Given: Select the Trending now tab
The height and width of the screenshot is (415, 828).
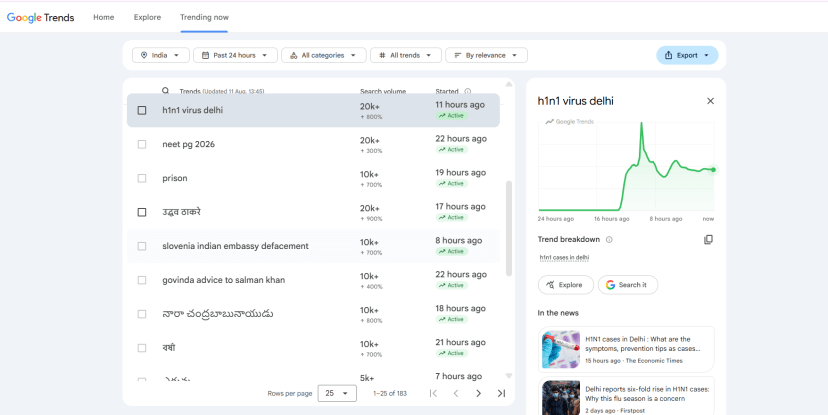Looking at the screenshot, I should (204, 17).
